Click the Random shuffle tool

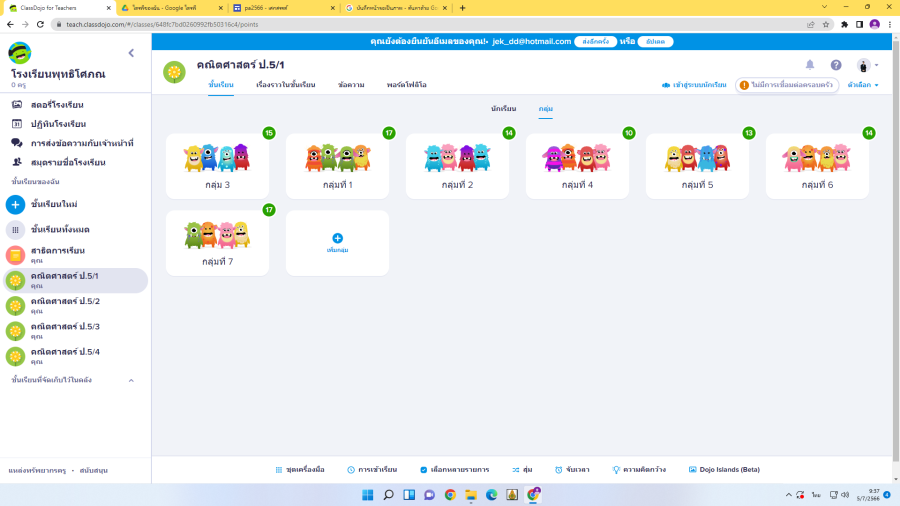522,469
